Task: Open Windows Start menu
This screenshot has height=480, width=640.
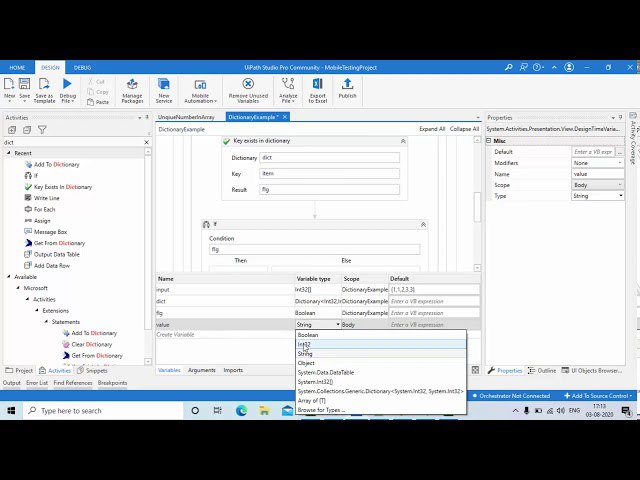Action: point(11,411)
